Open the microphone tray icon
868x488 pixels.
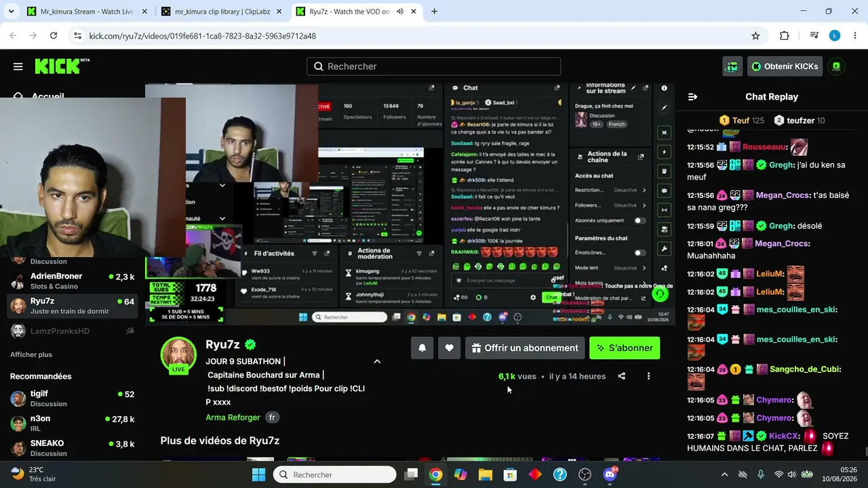point(761,474)
